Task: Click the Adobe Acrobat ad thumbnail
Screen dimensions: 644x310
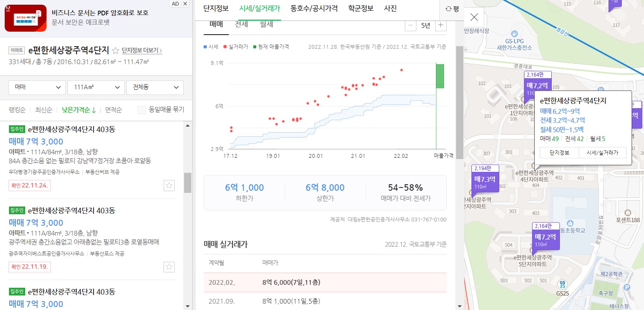Action: (26, 18)
